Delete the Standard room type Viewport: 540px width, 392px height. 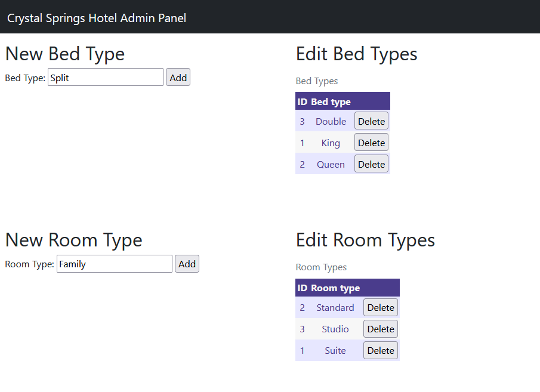point(381,307)
